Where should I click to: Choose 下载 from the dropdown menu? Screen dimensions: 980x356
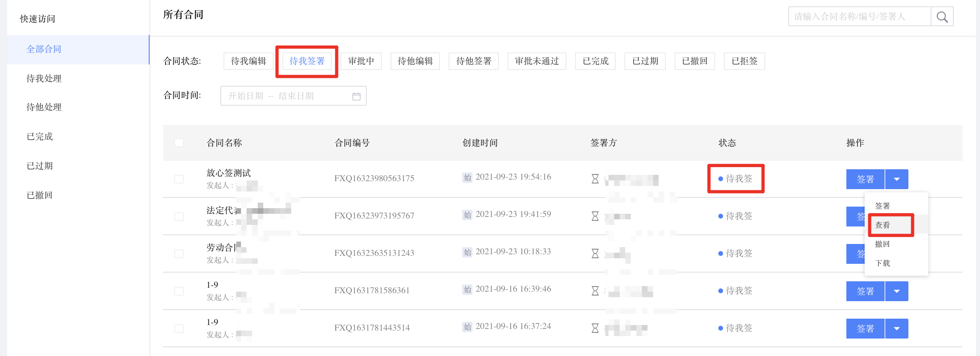[896, 263]
